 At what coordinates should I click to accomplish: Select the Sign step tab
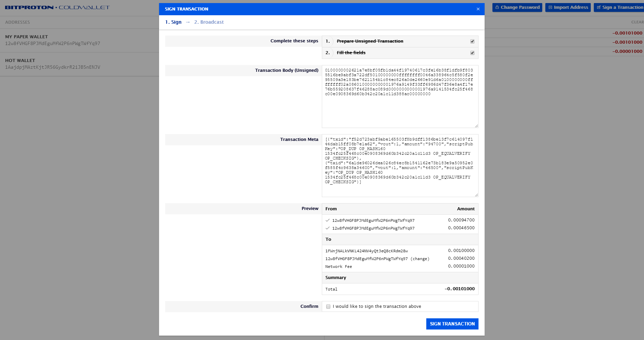pos(173,22)
